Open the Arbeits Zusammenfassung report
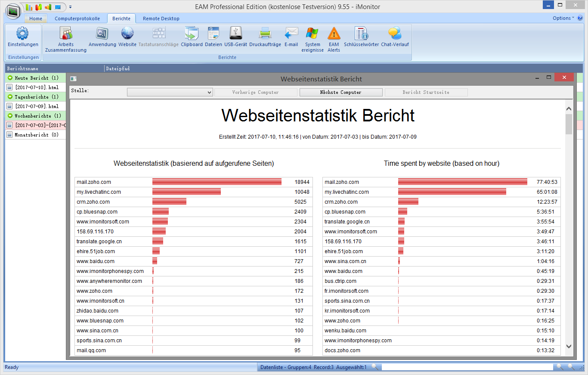Screen dimensions: 588x375 (66, 34)
